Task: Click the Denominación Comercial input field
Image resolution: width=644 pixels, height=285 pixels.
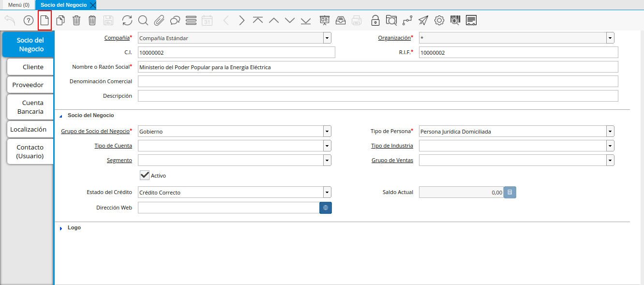Action: [377, 81]
